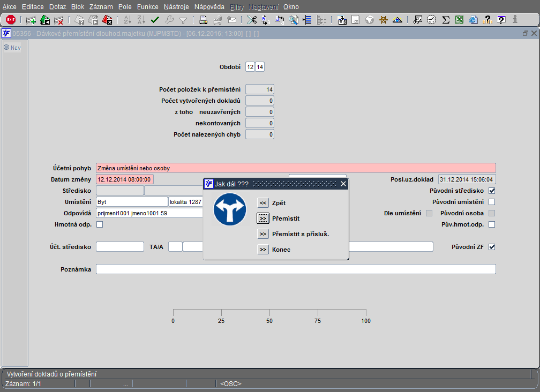The height and width of the screenshot is (392, 540).
Task: Click the red EXIT stop-sign icon
Action: point(11,20)
